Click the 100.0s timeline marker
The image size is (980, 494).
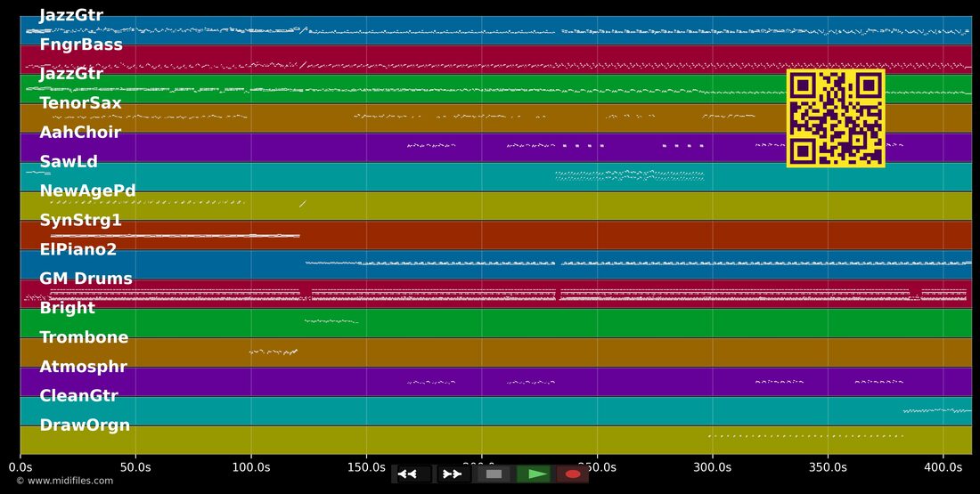click(250, 467)
